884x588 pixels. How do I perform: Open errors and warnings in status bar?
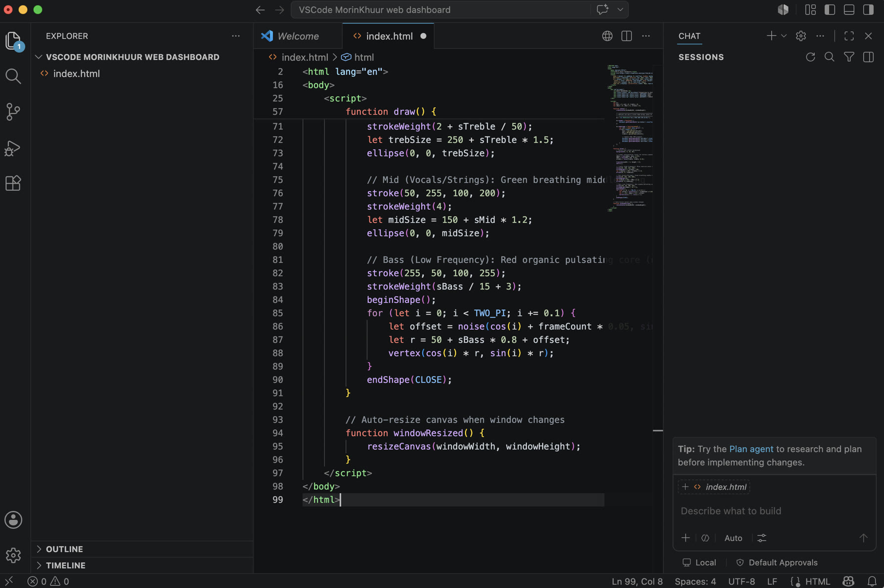pos(48,581)
